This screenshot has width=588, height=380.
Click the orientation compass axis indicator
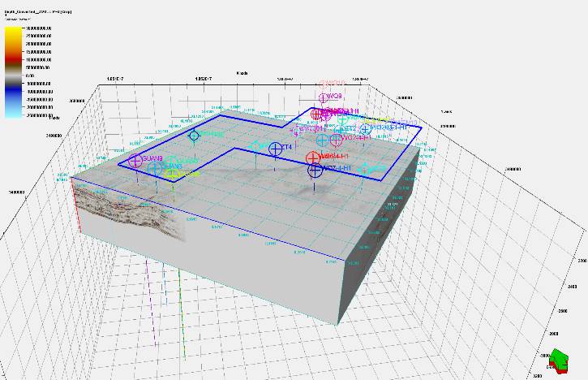tap(559, 361)
